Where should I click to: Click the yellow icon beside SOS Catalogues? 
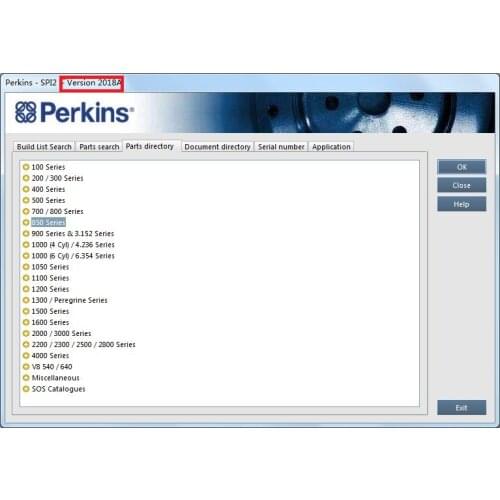click(x=26, y=389)
